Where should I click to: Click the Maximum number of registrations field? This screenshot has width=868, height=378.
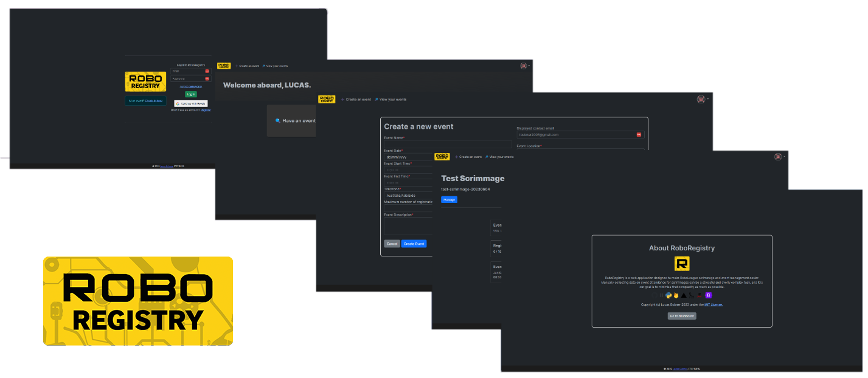(x=408, y=208)
